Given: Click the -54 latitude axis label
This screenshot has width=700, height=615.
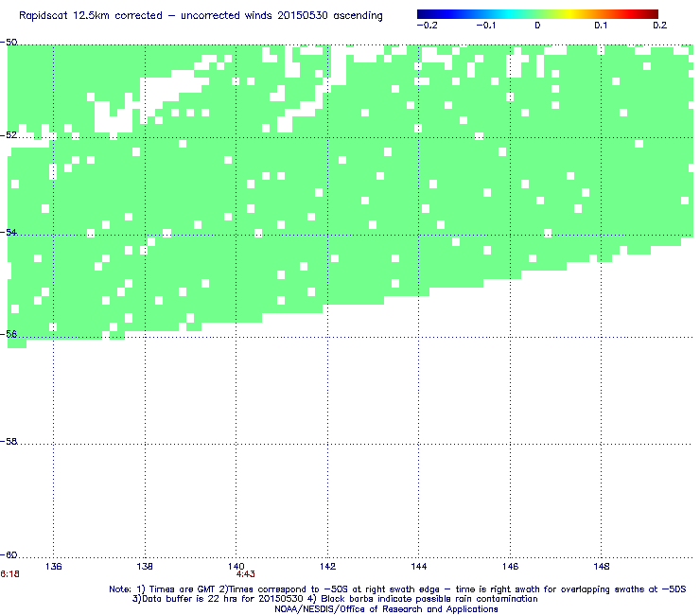Looking at the screenshot, I should (x=9, y=232).
